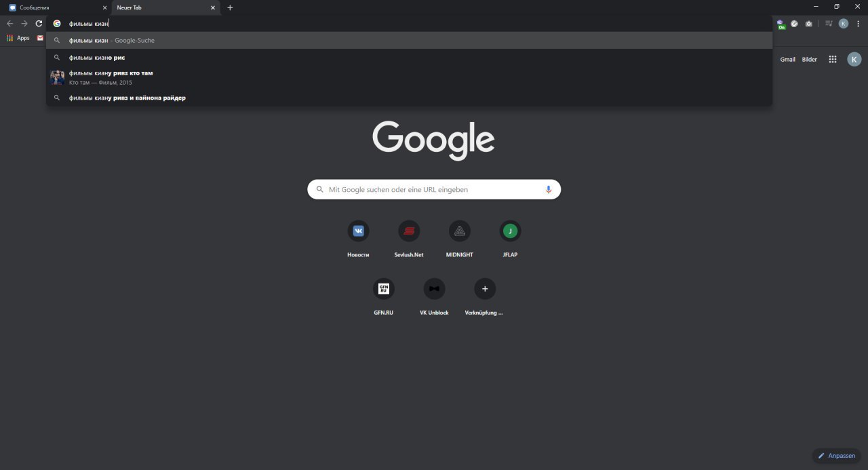Image resolution: width=868 pixels, height=470 pixels.
Task: Open the Gmail link on the page
Action: (787, 60)
